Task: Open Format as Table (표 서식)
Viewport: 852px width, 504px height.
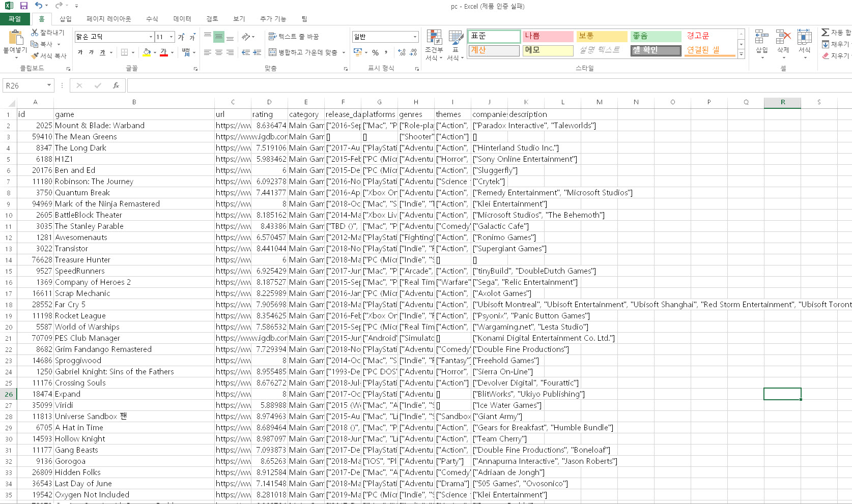Action: (x=456, y=45)
